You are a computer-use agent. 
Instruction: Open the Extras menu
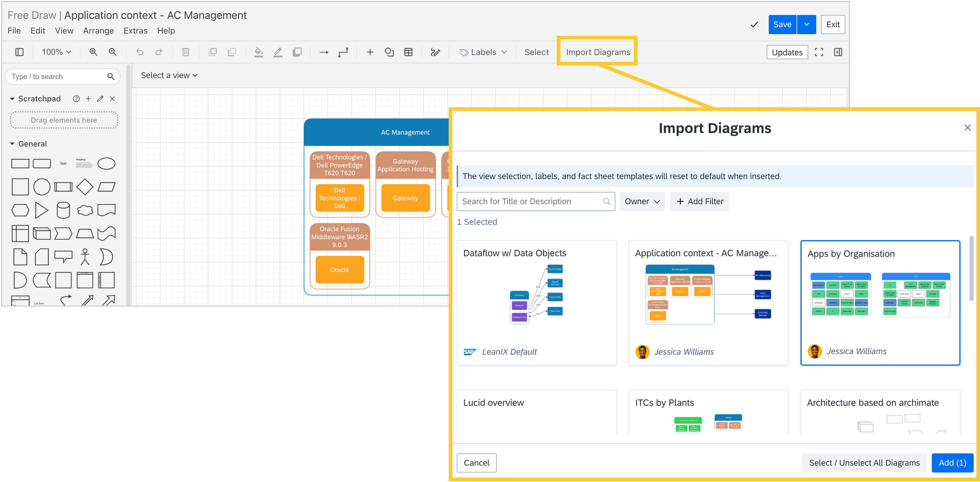(136, 31)
